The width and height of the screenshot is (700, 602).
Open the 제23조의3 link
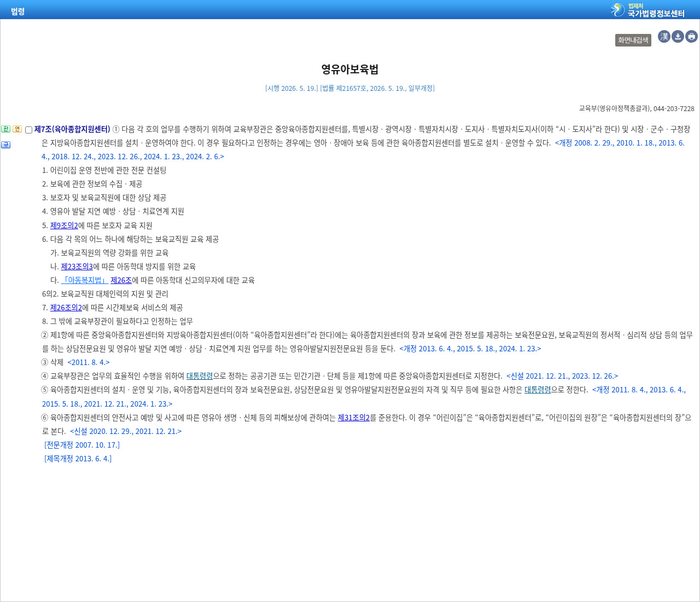[x=77, y=267]
